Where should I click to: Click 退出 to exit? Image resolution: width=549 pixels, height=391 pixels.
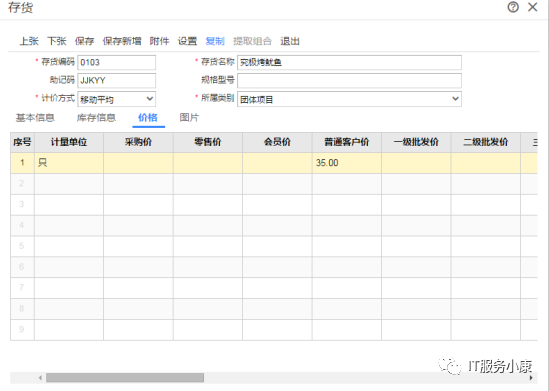coord(290,41)
